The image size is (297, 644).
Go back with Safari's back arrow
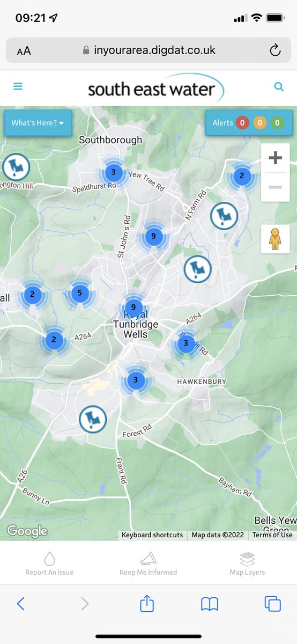[20, 604]
